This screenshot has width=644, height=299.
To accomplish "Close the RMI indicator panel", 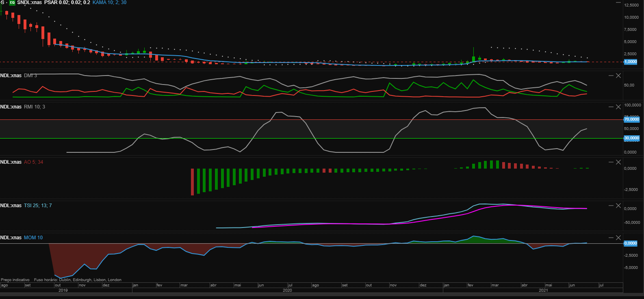I will [618, 107].
